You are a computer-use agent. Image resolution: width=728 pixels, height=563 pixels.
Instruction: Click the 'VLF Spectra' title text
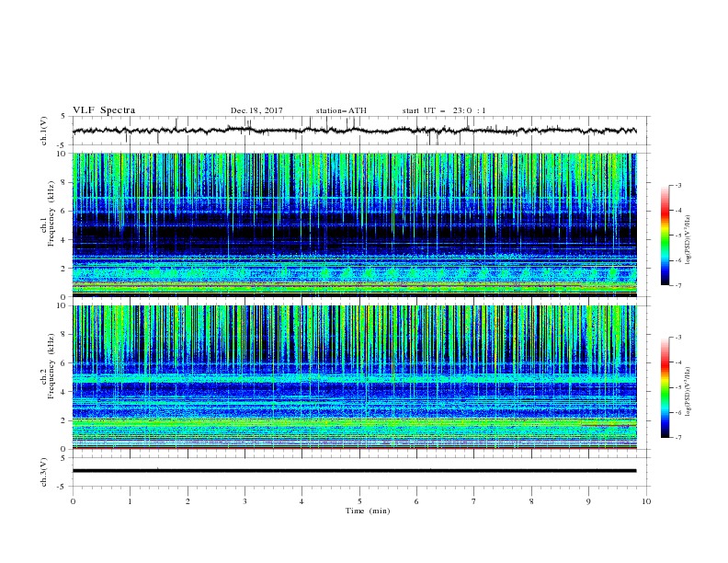point(104,110)
